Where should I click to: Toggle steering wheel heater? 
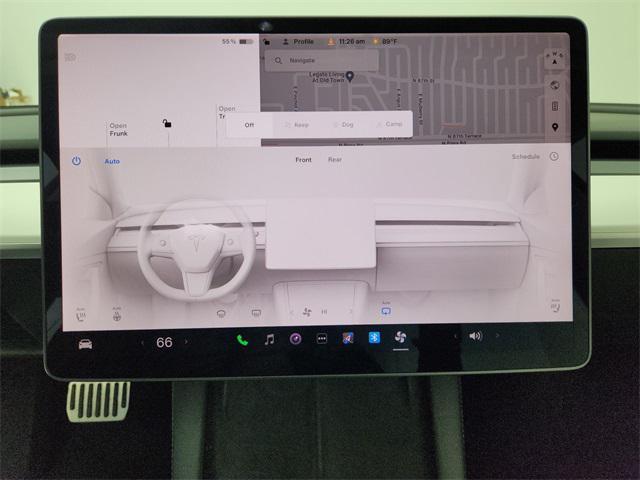pyautogui.click(x=117, y=314)
